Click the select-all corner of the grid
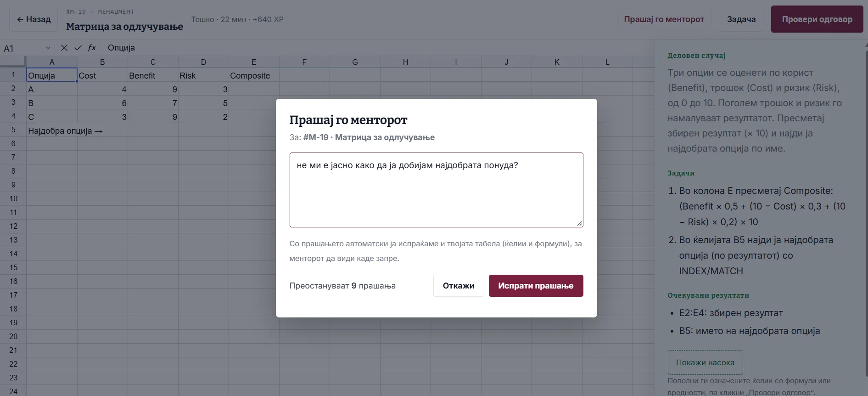The width and height of the screenshot is (868, 396). click(x=13, y=62)
